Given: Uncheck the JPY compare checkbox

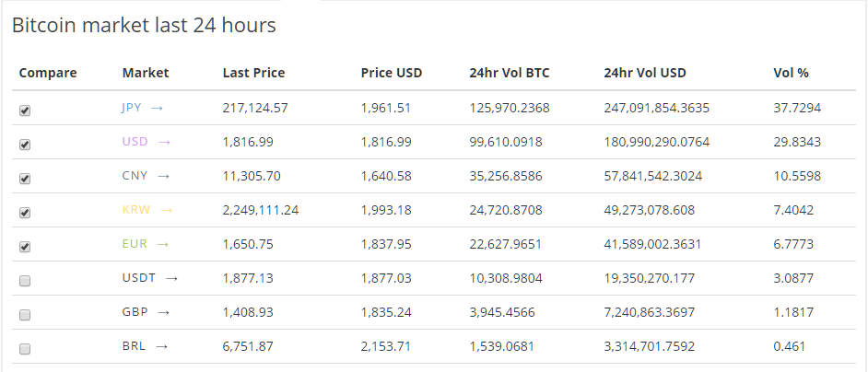Looking at the screenshot, I should coord(25,110).
